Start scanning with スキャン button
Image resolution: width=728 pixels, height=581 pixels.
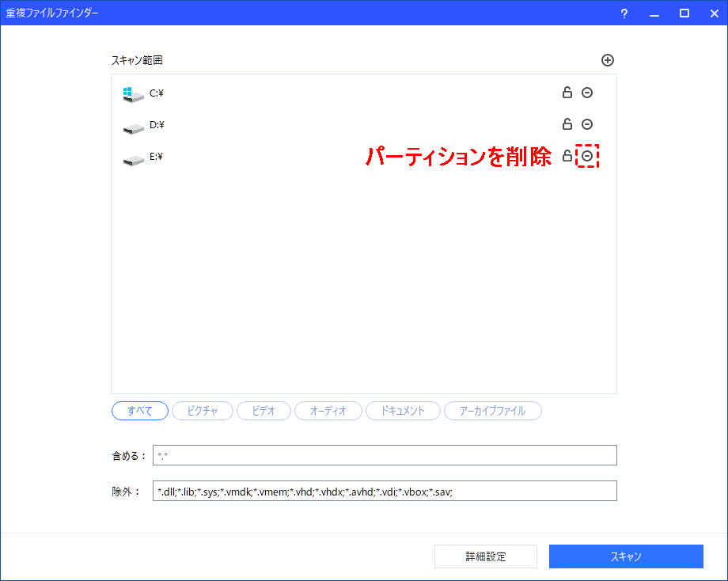click(626, 556)
